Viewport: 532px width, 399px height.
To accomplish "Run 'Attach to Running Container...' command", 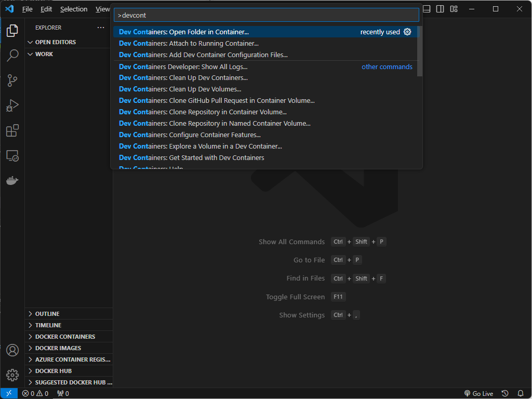I will click(x=265, y=44).
